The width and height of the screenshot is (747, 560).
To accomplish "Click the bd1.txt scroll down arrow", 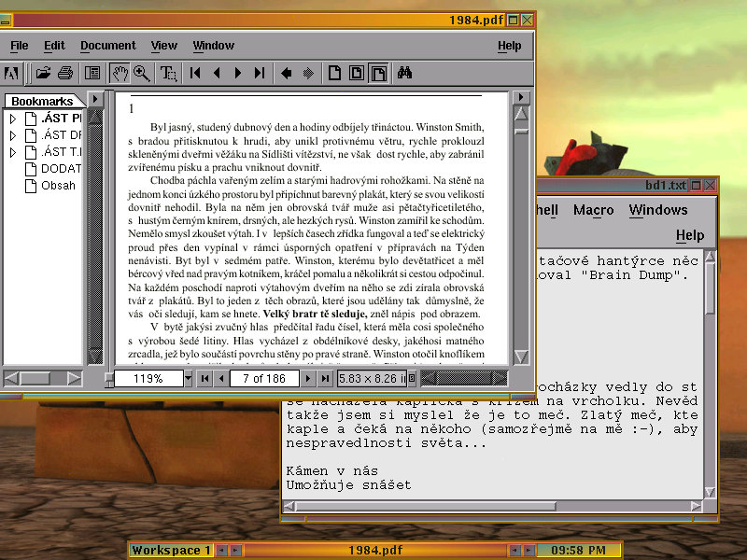I will pyautogui.click(x=710, y=493).
